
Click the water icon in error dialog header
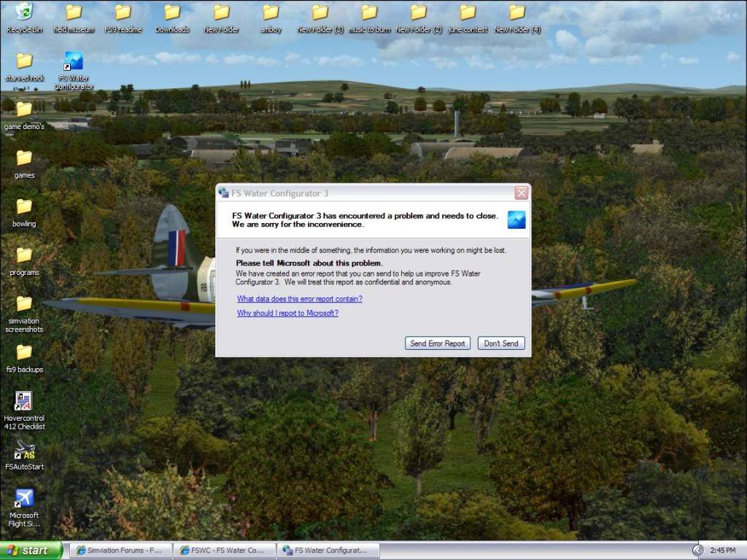pos(516,219)
